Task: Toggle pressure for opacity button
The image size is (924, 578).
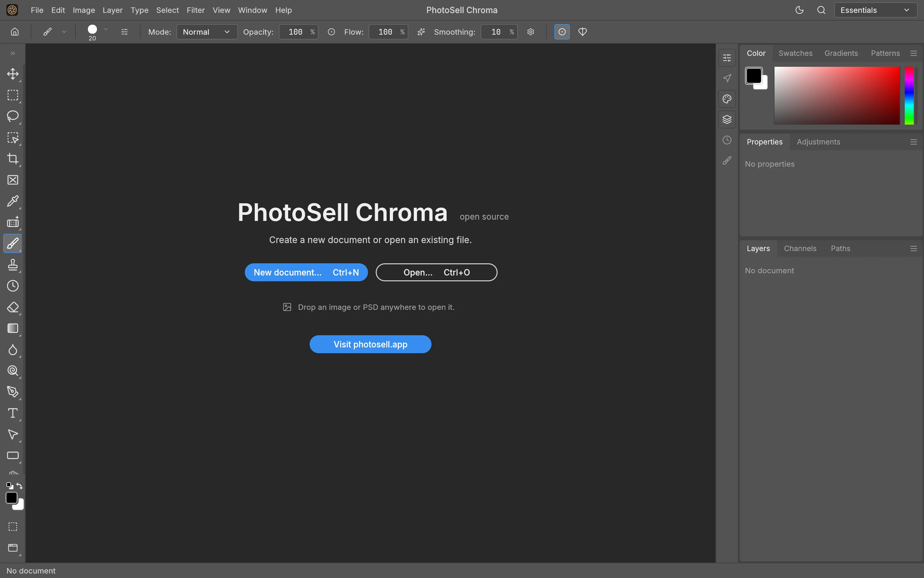Action: pyautogui.click(x=331, y=32)
